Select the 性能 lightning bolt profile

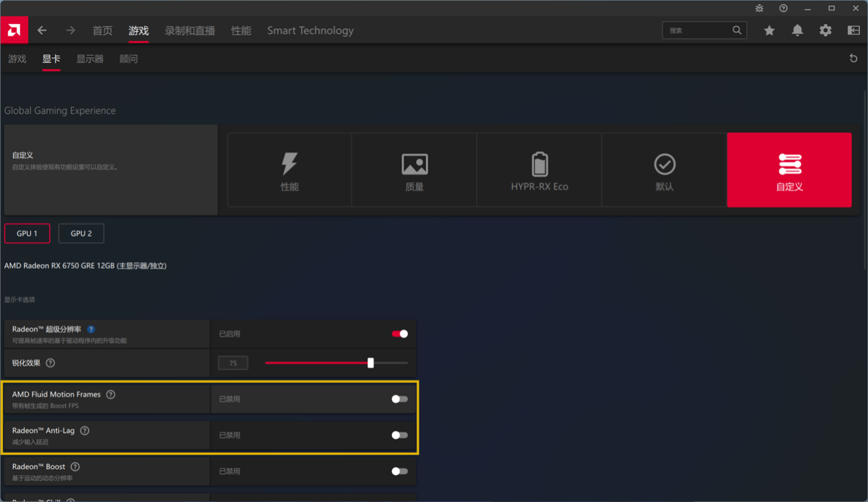coord(289,170)
